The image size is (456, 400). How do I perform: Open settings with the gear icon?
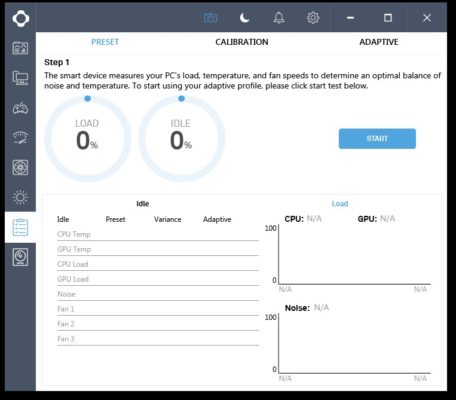point(313,18)
